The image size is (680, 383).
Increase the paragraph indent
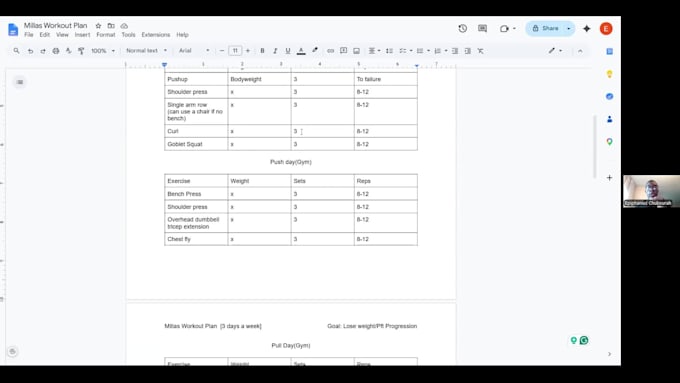coord(468,51)
